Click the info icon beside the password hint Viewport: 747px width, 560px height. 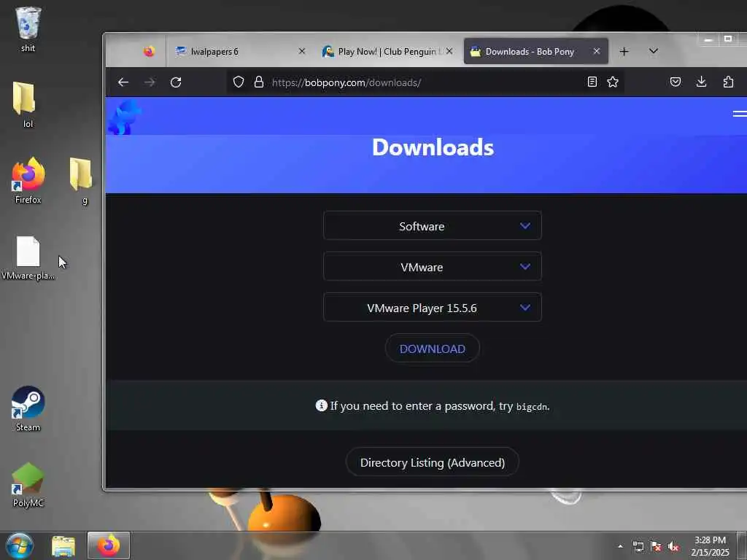(x=322, y=405)
